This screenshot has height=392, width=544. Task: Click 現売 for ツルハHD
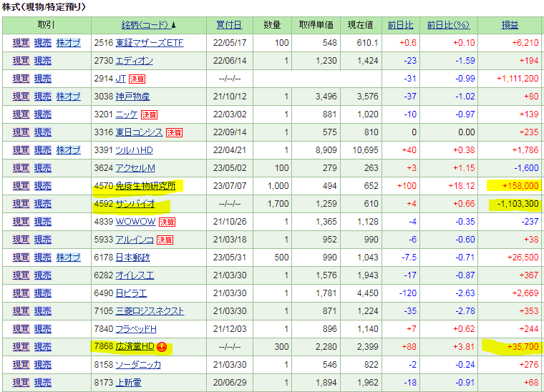(43, 150)
